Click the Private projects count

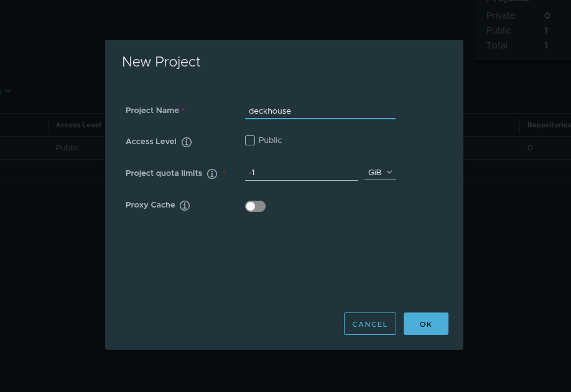coord(545,16)
